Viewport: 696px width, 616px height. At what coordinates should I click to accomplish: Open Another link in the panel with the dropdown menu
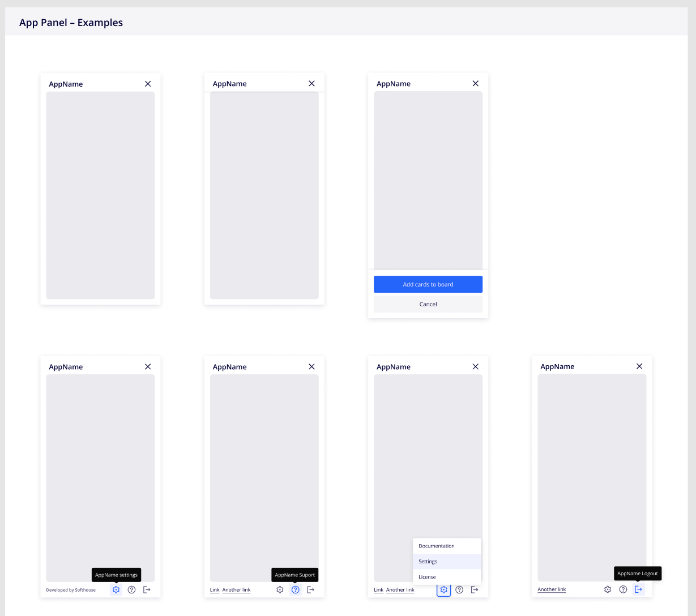(400, 590)
